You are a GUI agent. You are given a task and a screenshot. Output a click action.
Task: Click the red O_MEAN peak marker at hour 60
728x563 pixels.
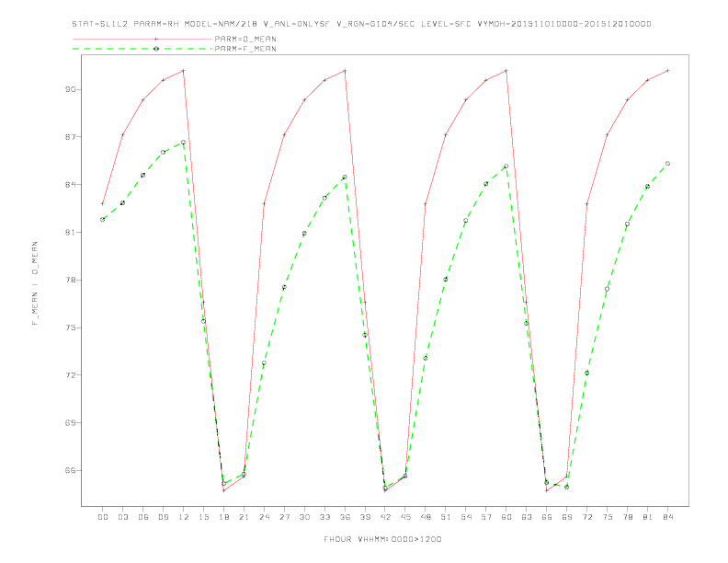click(x=506, y=71)
